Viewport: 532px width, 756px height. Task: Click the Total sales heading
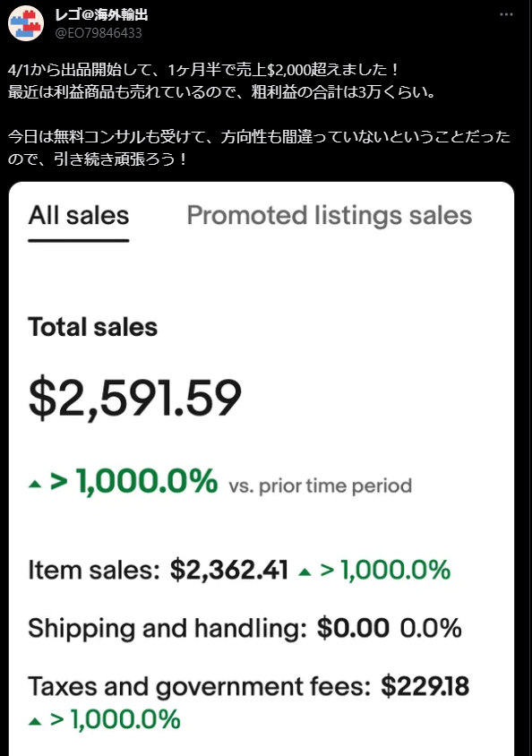coord(92,328)
